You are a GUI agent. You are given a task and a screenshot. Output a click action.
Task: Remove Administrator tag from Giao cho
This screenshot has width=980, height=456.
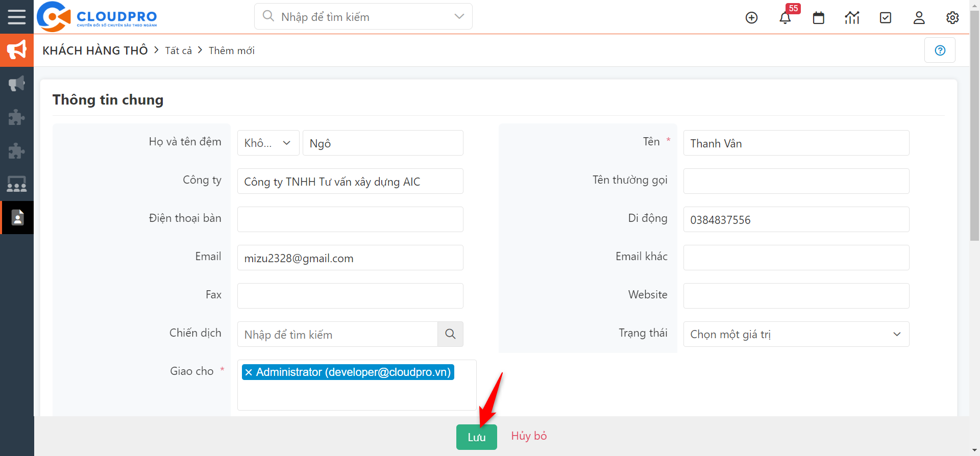[x=249, y=372]
